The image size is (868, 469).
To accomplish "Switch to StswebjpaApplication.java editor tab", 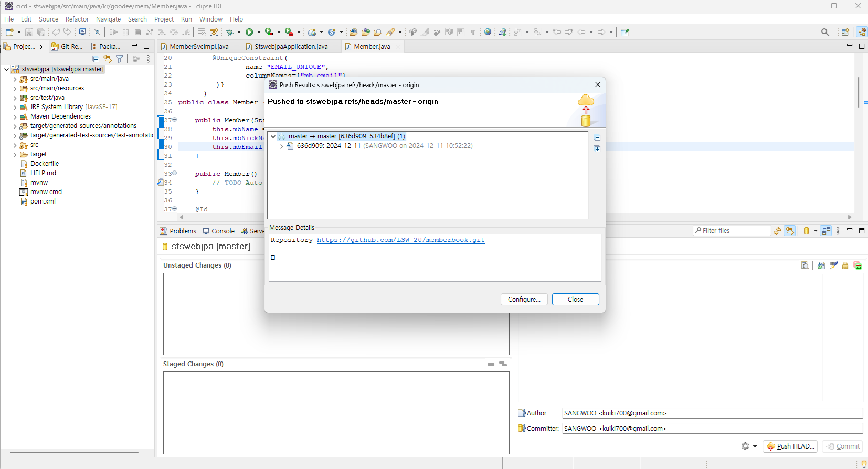I will click(x=287, y=47).
